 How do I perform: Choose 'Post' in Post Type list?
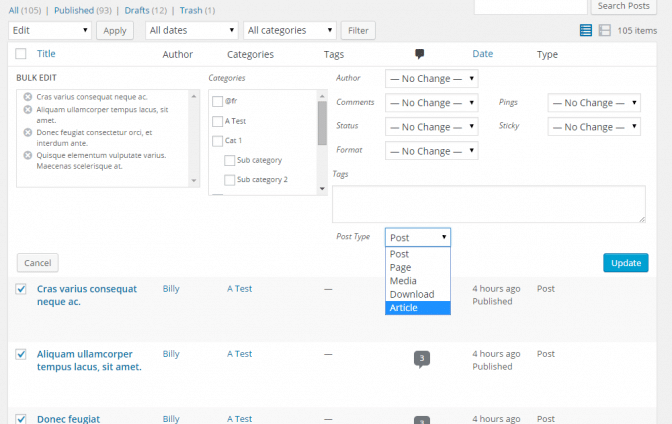(418, 254)
